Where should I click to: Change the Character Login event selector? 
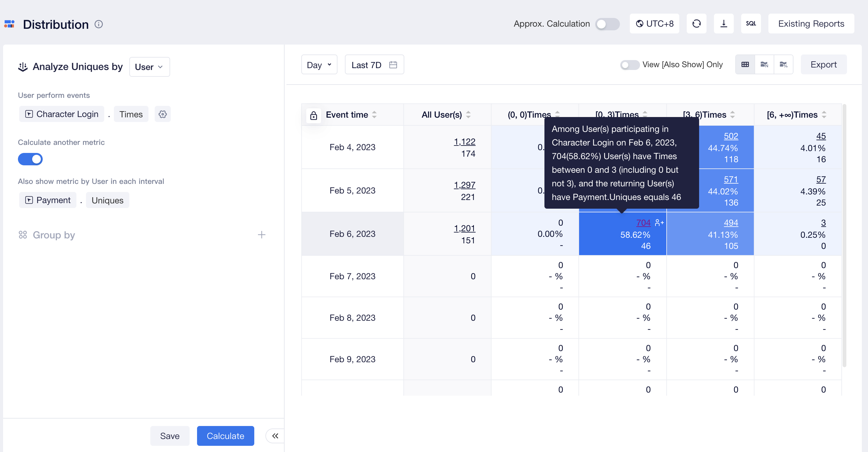point(62,114)
